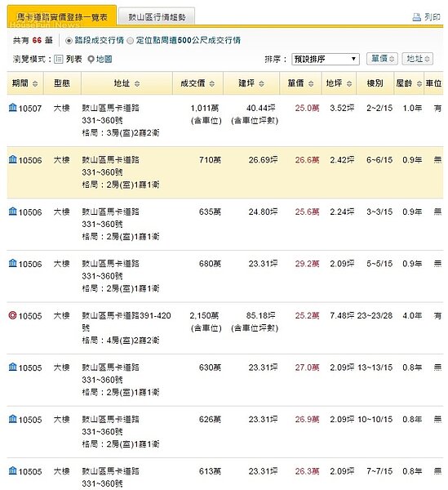Click the 3.52坪 land area cell
Viewport: 448px width, 490px height.
click(342, 108)
